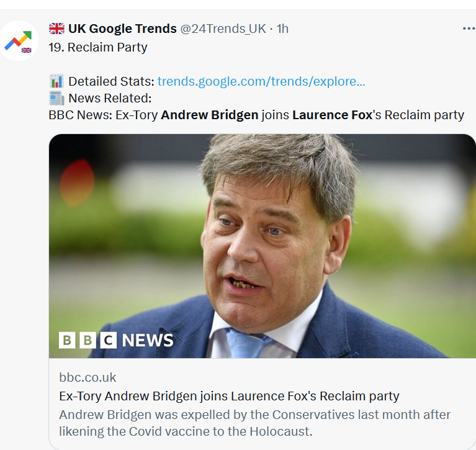Click the BBC News logo on the image
The height and width of the screenshot is (450, 476).
116,340
